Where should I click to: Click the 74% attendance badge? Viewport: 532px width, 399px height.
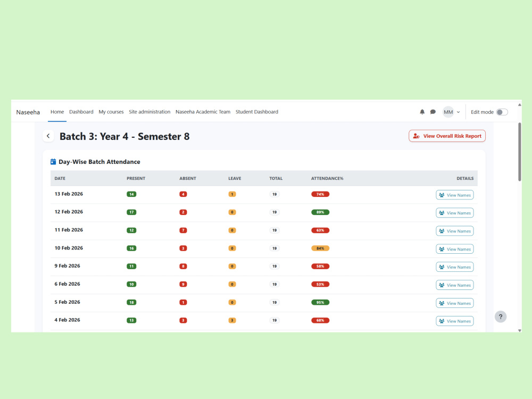tap(320, 194)
